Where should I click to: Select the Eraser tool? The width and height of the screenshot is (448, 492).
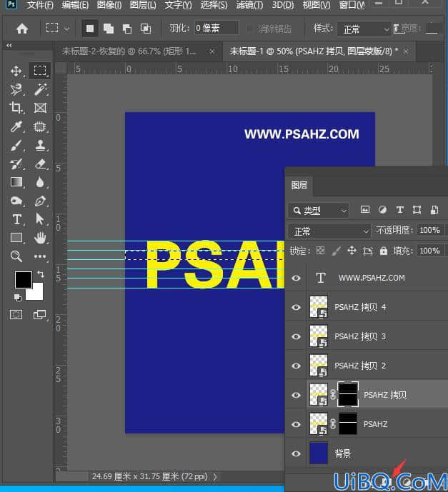coord(40,164)
